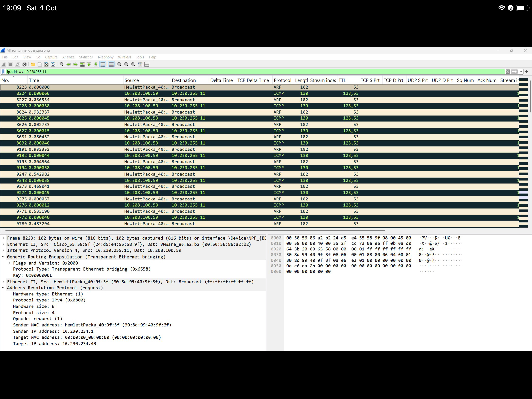Go to the first packet icon
This screenshot has height=399, width=532.
click(x=89, y=64)
